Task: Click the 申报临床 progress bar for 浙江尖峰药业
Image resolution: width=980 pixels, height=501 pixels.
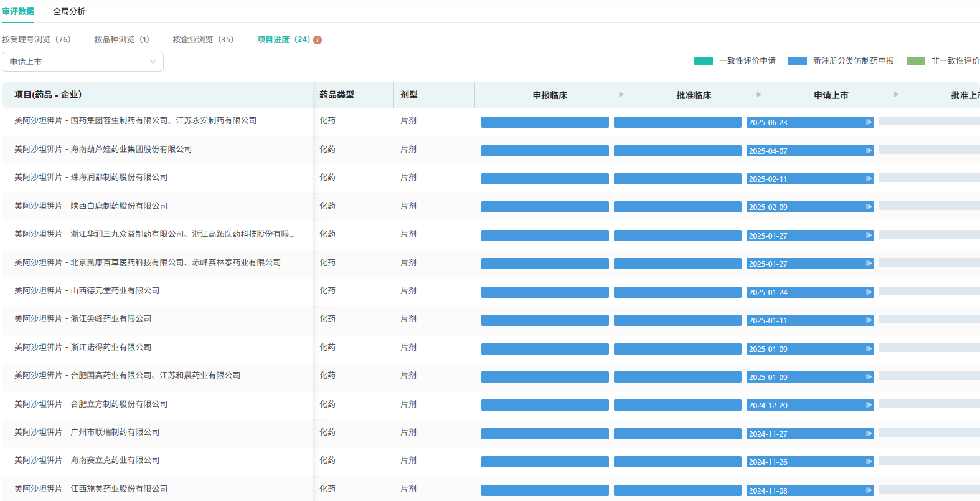Action: point(545,320)
